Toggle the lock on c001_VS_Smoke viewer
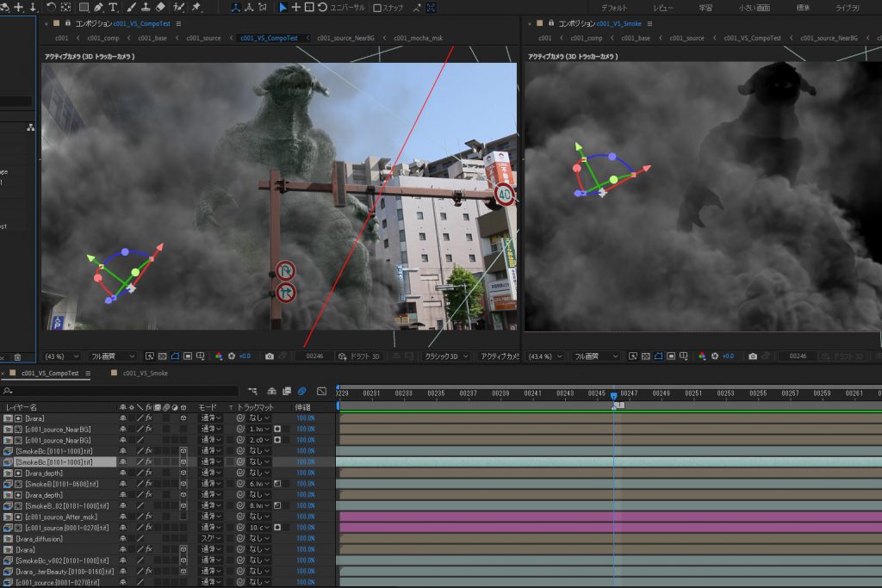This screenshot has height=588, width=882. coord(550,23)
